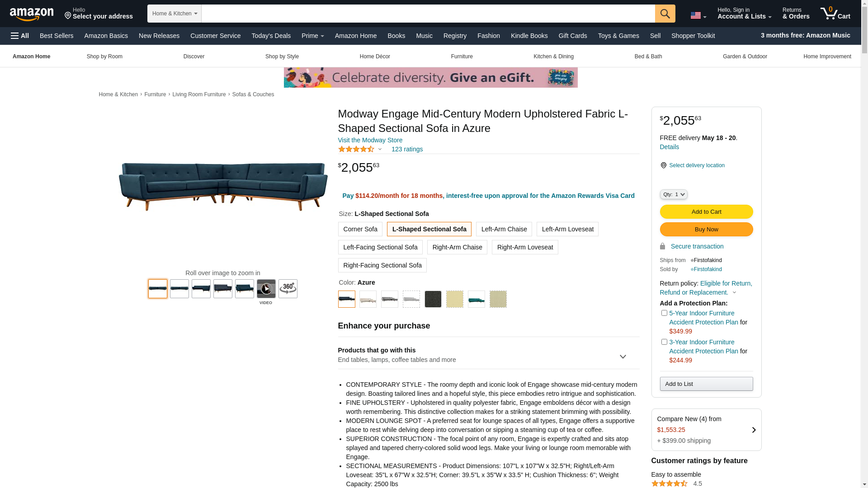Click Compare New offers arrow
868x488 pixels.
(x=754, y=430)
